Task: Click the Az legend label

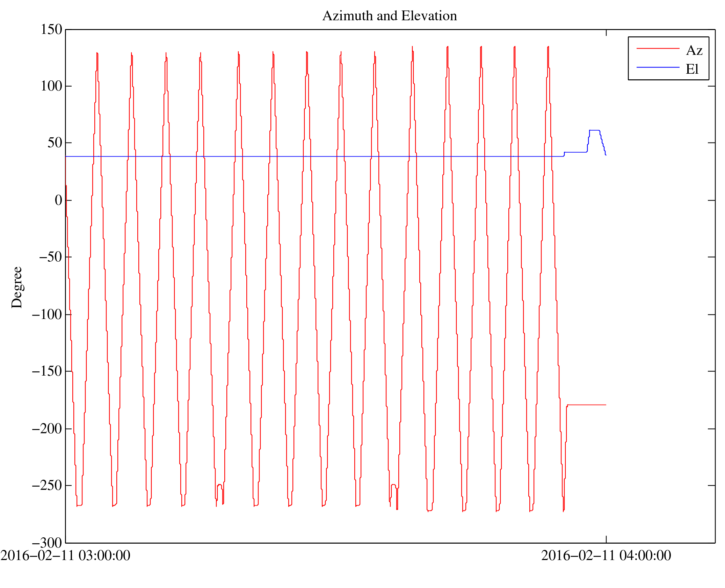Action: click(694, 51)
